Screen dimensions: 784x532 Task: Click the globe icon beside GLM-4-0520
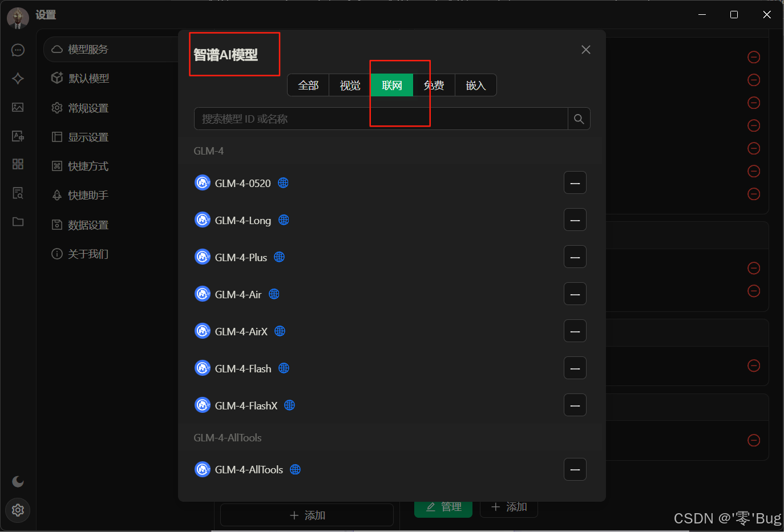283,182
